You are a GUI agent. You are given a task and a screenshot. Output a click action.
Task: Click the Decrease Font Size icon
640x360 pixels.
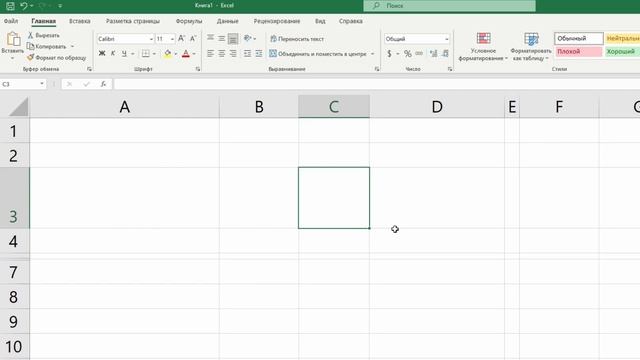[x=193, y=39]
